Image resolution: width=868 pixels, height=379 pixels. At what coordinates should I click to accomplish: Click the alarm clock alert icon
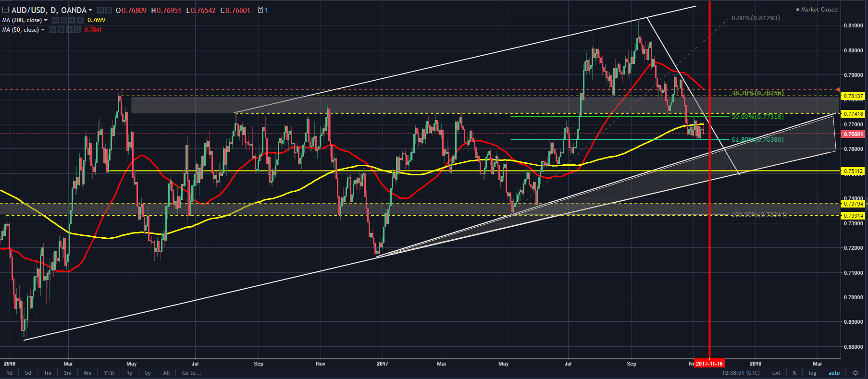[x=260, y=10]
